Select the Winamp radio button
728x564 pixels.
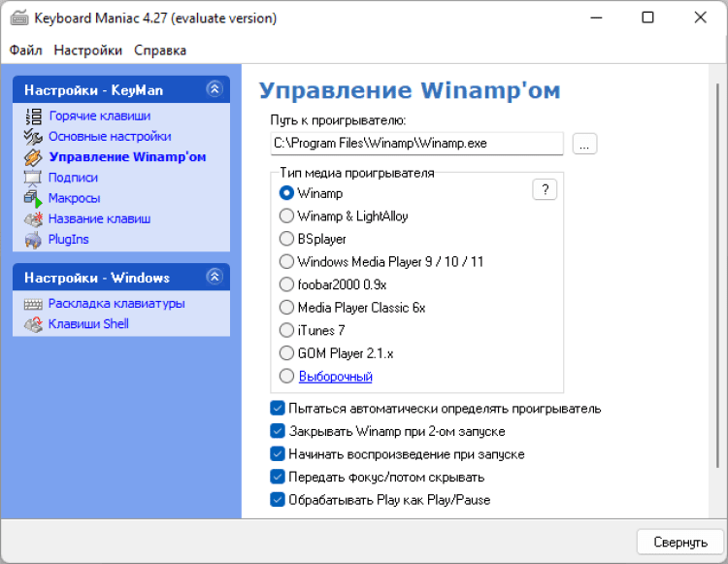tap(286, 193)
